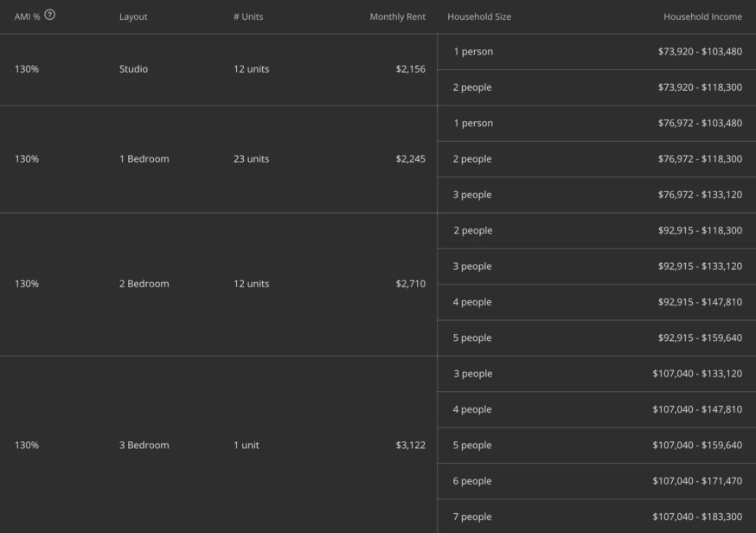Click the $2,156 monthly rent value
The height and width of the screenshot is (533, 756).
pos(410,69)
